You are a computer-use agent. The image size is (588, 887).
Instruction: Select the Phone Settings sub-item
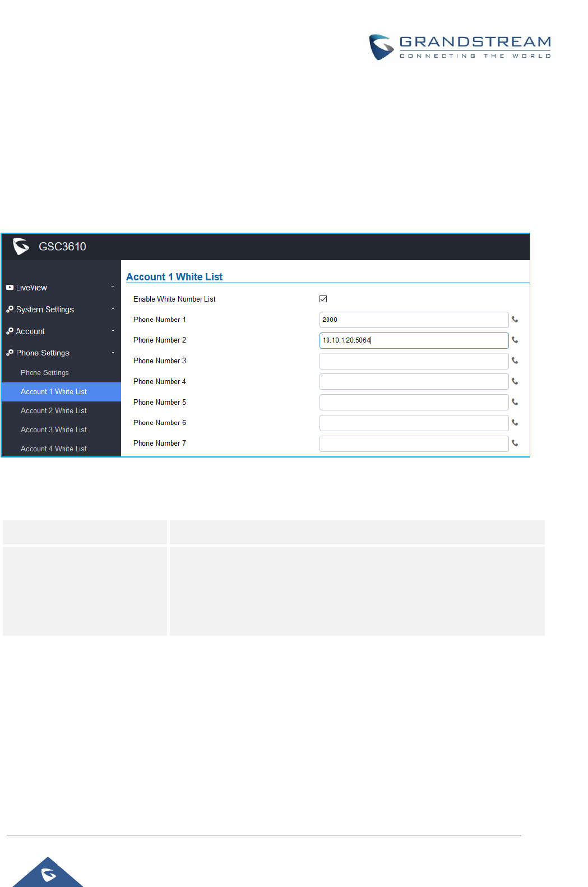tap(61, 373)
